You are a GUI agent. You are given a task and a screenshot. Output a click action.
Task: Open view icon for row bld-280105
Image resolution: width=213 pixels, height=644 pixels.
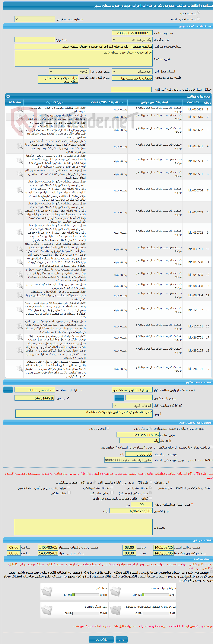click(x=19, y=350)
